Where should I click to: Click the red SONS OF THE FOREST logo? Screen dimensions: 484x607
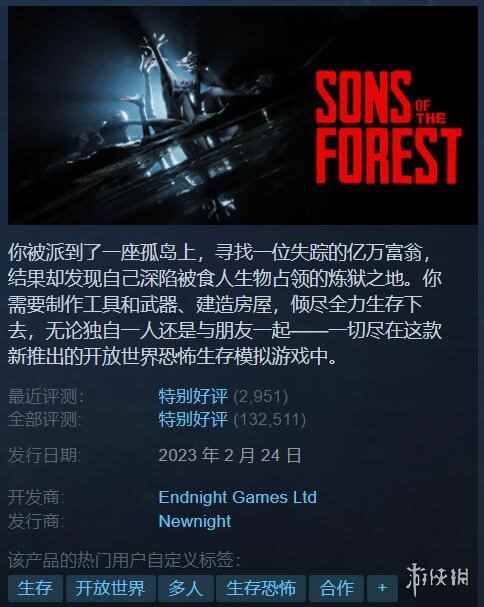388,127
